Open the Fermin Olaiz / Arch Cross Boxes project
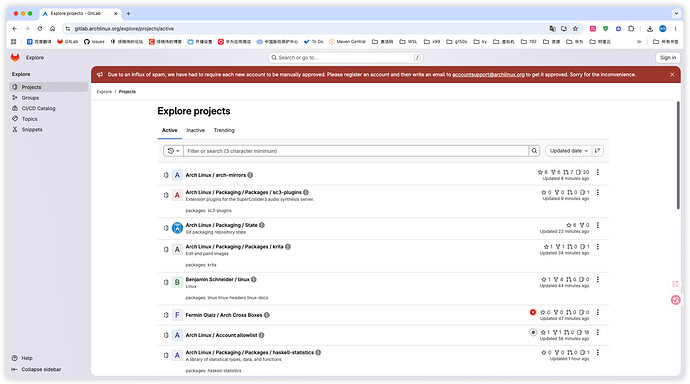Screen dimensions: 690x384 [x=224, y=315]
